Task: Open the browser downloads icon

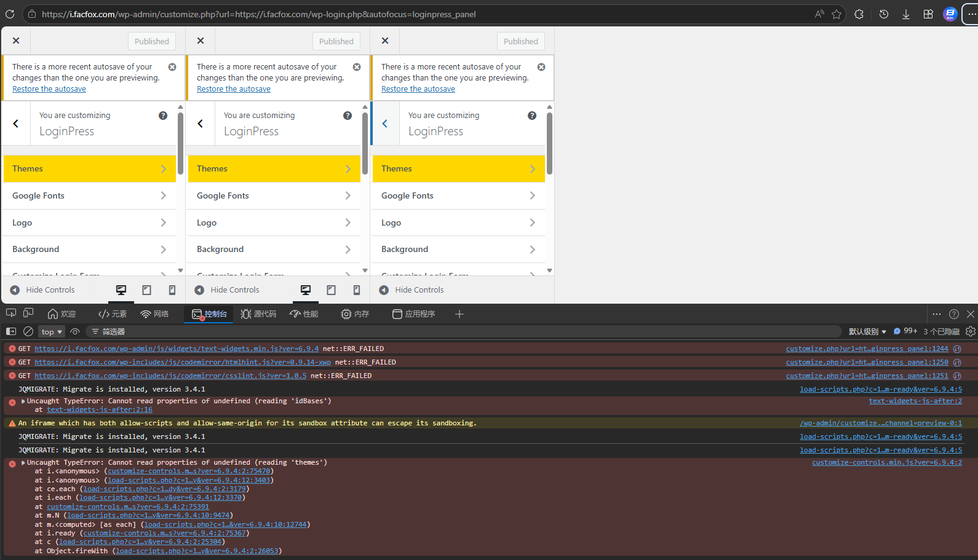Action: coord(906,14)
